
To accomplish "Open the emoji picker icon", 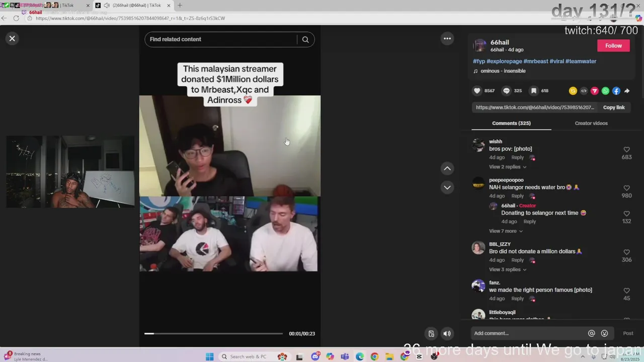I will (x=604, y=333).
